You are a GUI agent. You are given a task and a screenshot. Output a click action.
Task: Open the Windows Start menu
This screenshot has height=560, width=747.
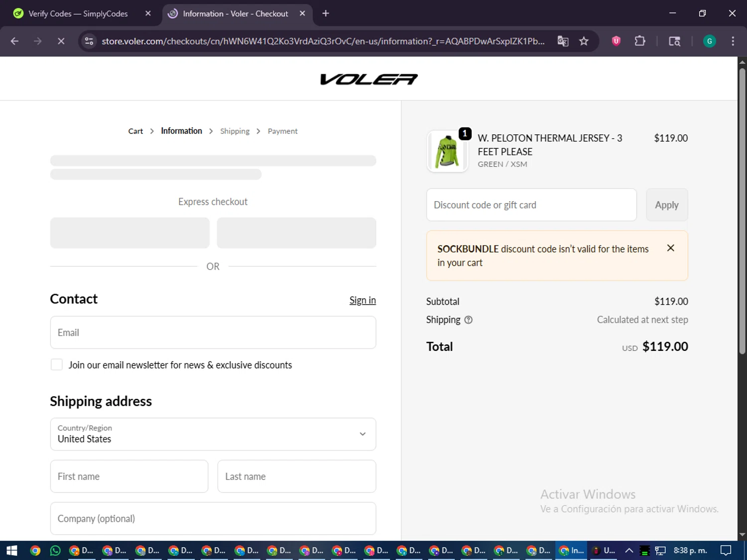pyautogui.click(x=11, y=551)
